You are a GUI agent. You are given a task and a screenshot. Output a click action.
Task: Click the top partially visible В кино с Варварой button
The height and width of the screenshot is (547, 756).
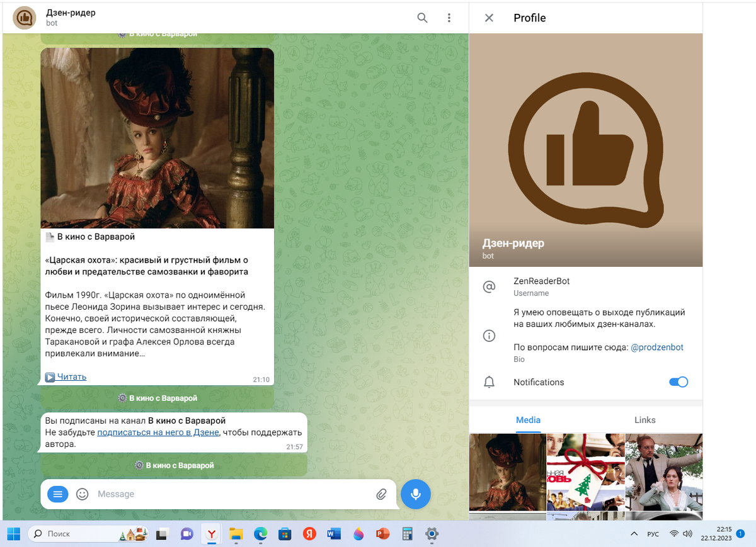(x=157, y=38)
